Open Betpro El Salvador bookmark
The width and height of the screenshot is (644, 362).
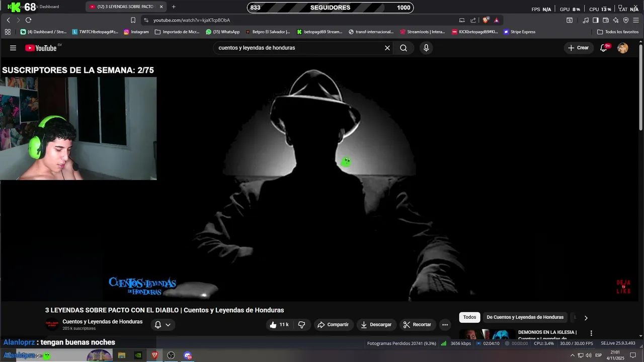tap(268, 32)
